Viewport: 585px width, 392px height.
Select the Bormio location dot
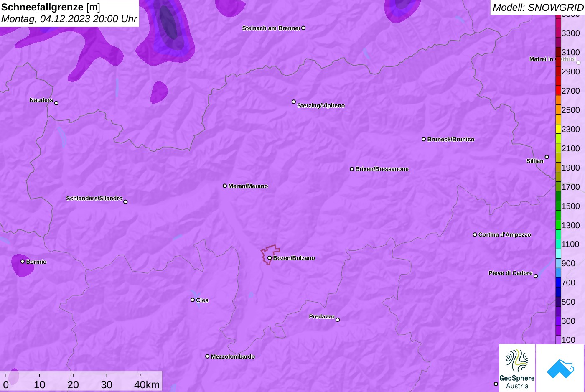[x=23, y=262]
